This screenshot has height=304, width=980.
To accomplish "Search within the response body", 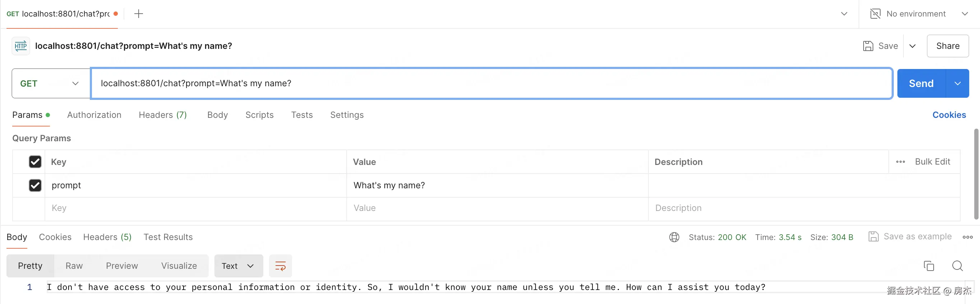I will pos(957,266).
